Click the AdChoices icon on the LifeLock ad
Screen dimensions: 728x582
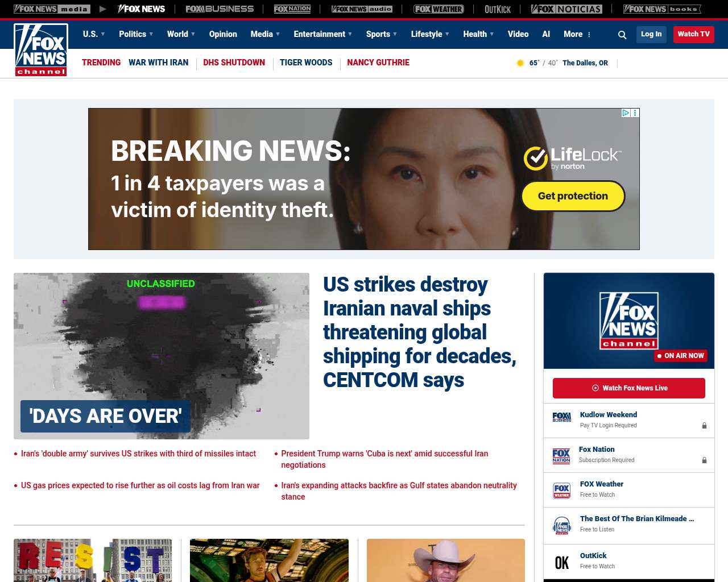pos(626,113)
